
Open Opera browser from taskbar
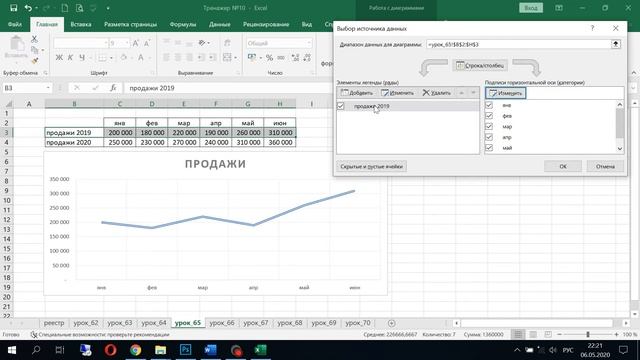click(x=111, y=350)
